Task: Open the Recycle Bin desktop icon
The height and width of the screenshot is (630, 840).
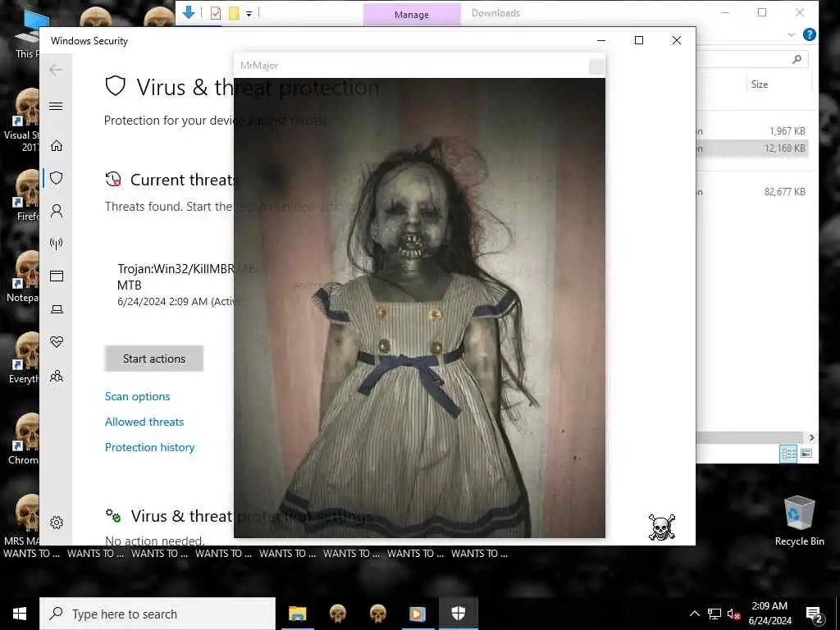Action: click(799, 521)
